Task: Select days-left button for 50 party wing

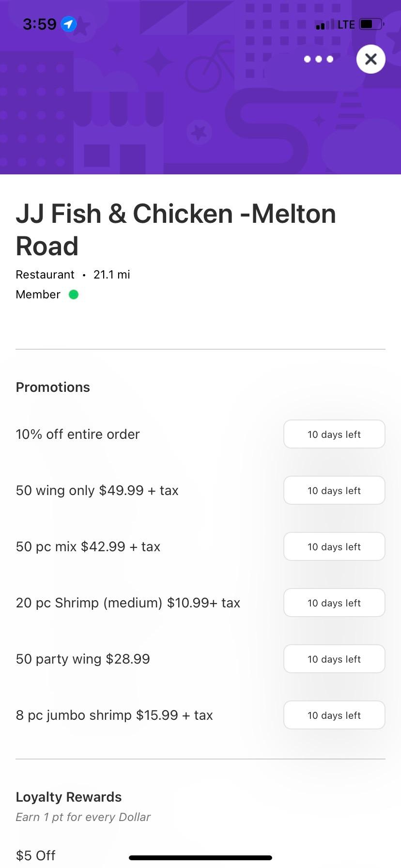Action: click(334, 659)
